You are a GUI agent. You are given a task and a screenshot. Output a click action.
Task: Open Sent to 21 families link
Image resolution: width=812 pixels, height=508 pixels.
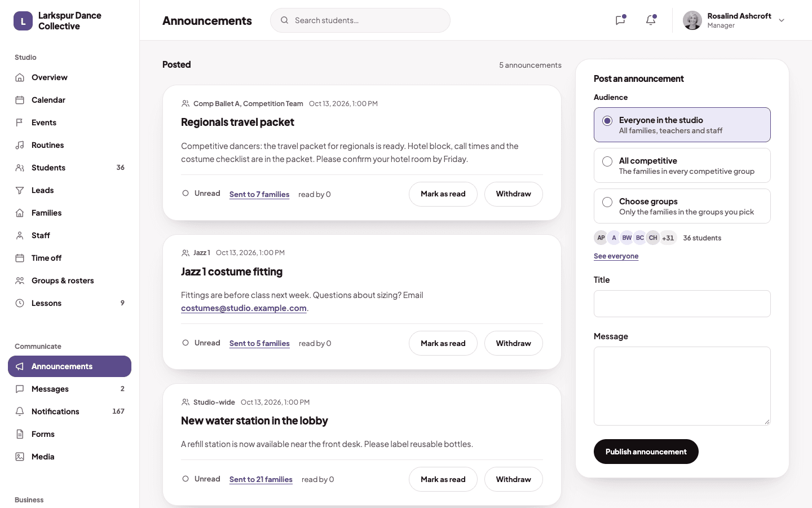[x=261, y=479]
